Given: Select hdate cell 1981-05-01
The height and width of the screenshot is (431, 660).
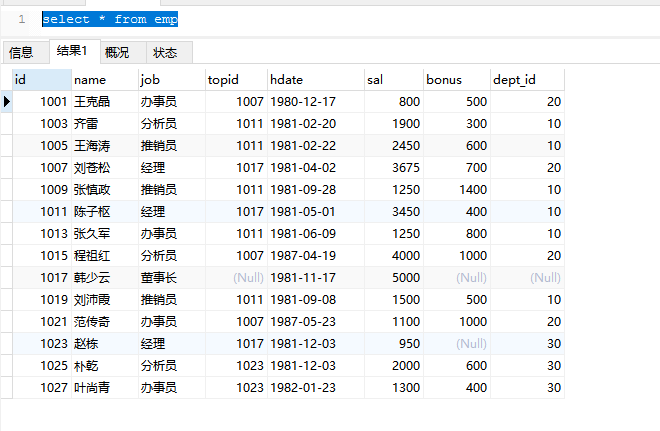Looking at the screenshot, I should point(316,211).
